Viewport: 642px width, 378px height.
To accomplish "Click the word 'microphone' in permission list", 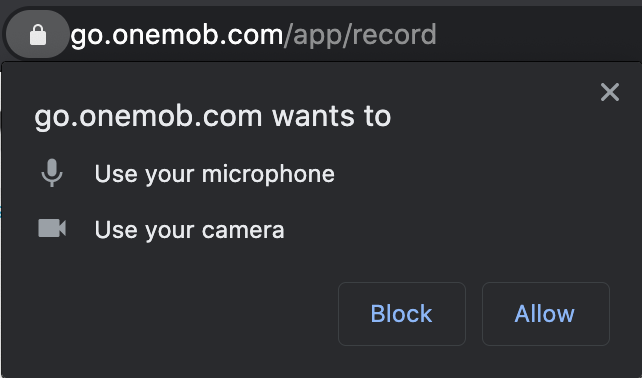I will [x=268, y=175].
